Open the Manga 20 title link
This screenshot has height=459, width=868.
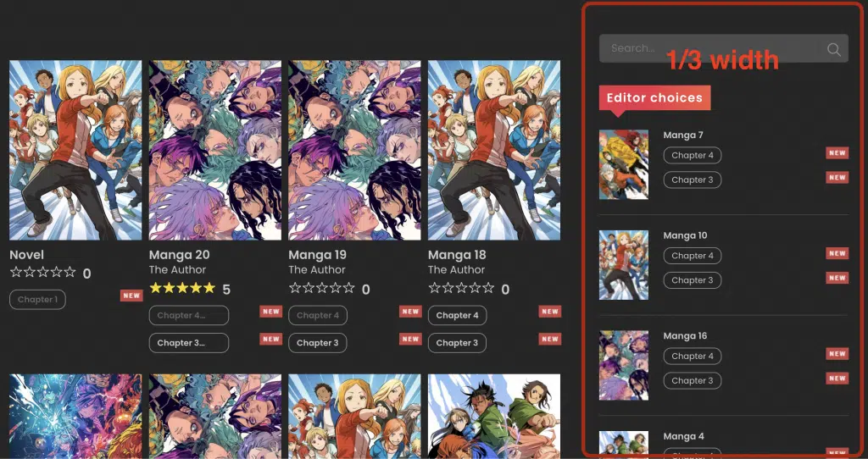click(180, 255)
